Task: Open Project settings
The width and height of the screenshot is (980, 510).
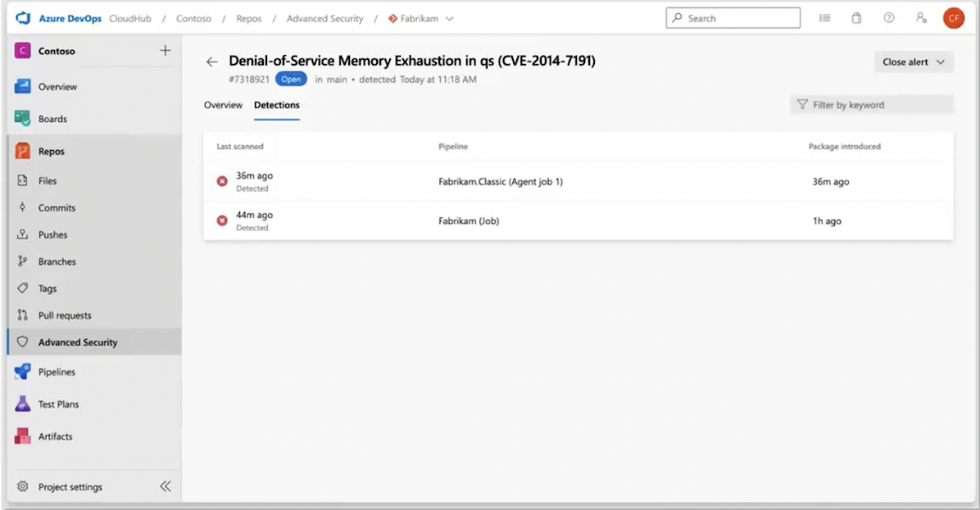Action: point(70,487)
